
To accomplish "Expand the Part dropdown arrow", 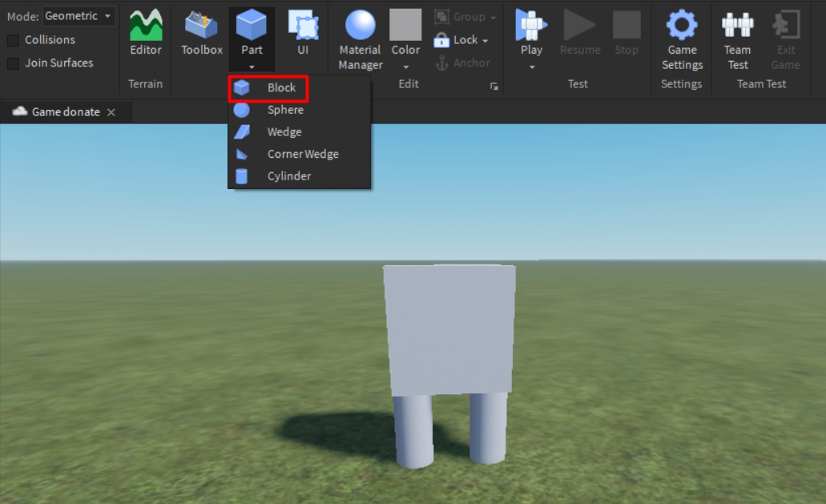I will (x=252, y=67).
